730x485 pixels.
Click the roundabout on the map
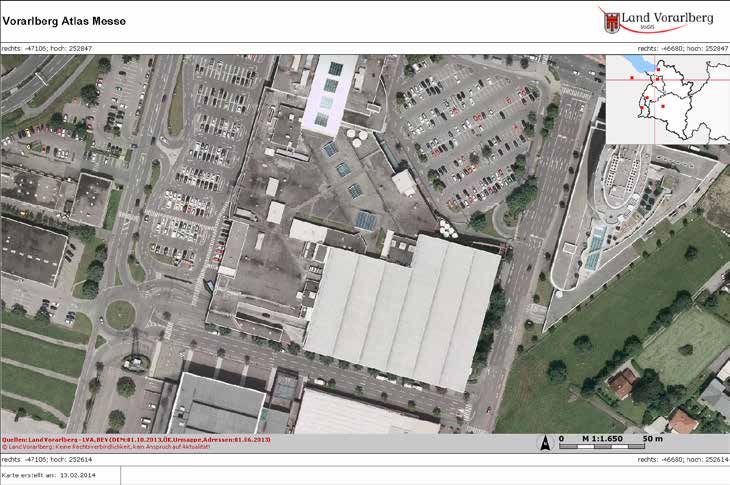pyautogui.click(x=121, y=315)
